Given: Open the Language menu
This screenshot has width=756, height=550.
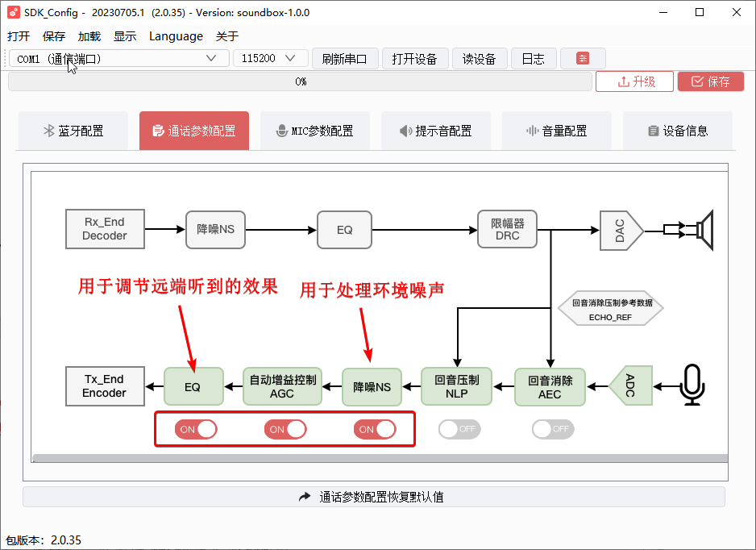Looking at the screenshot, I should click(176, 36).
